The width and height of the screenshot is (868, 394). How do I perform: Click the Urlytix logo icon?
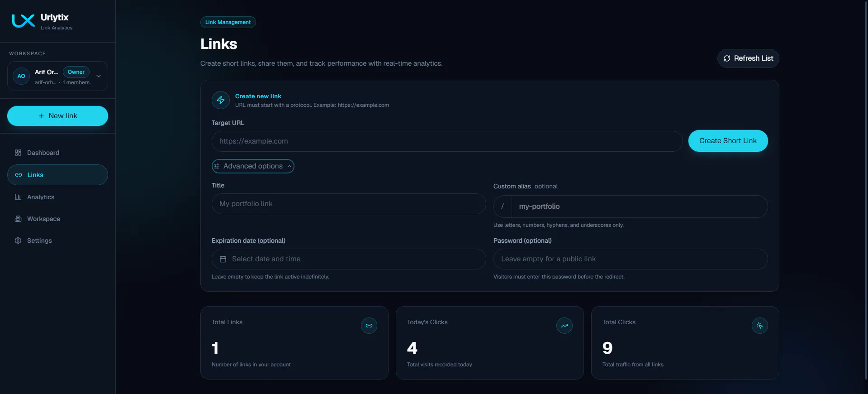pyautogui.click(x=23, y=20)
